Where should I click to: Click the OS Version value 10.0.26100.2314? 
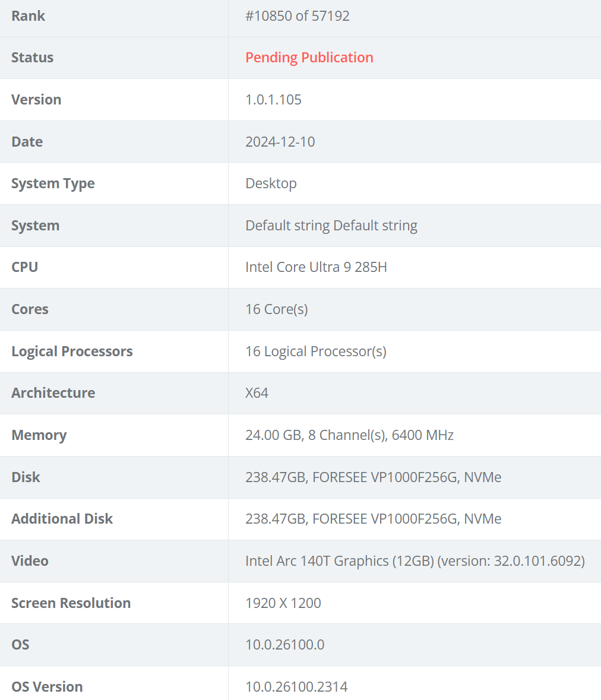[296, 686]
